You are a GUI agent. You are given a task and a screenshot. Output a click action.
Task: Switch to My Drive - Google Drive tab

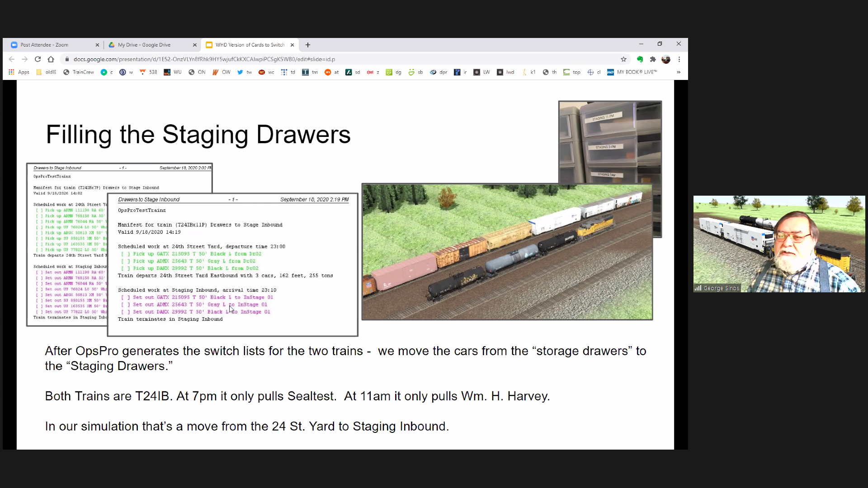click(144, 45)
